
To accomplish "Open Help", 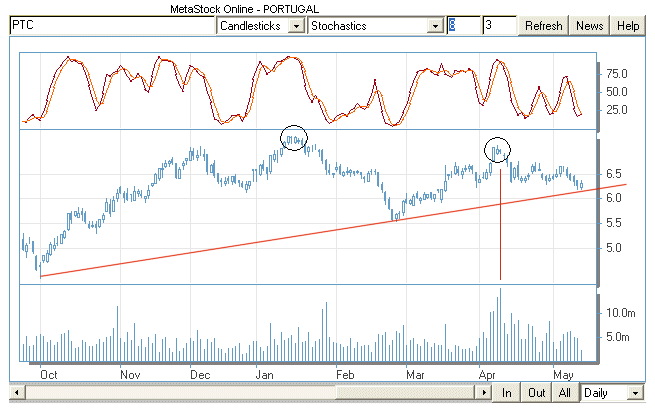I will (628, 26).
